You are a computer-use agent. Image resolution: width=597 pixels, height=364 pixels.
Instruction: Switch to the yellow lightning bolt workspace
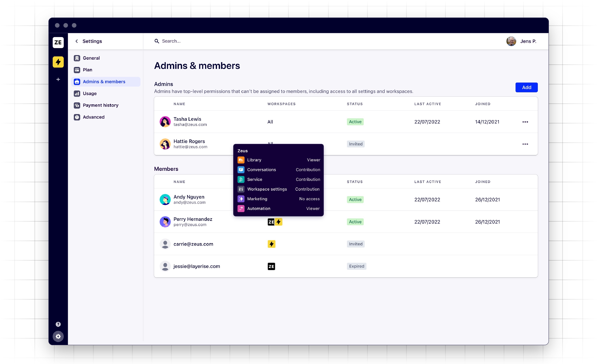(x=58, y=62)
